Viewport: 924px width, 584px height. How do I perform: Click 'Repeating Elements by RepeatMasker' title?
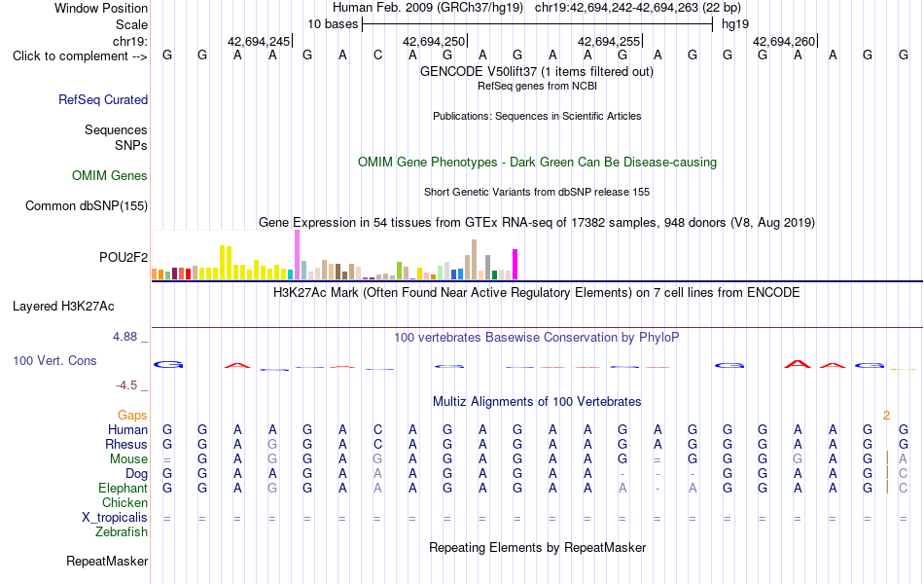(x=538, y=547)
